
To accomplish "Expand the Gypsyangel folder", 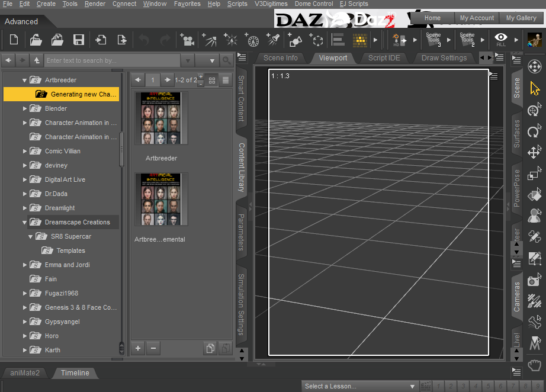I will pos(24,322).
